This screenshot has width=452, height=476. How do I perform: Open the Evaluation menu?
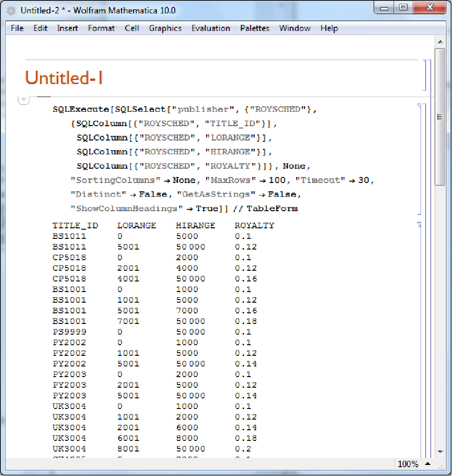click(x=211, y=28)
